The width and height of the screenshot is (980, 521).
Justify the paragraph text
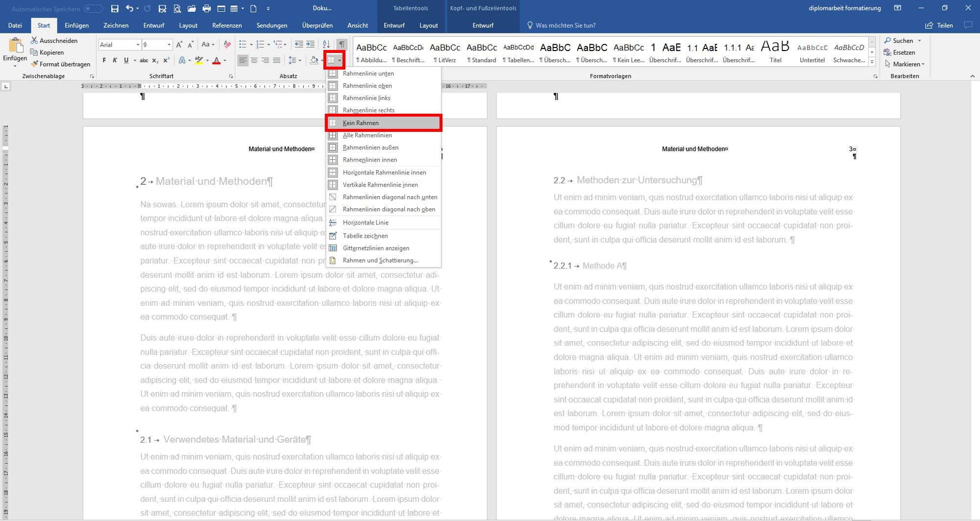(276, 60)
